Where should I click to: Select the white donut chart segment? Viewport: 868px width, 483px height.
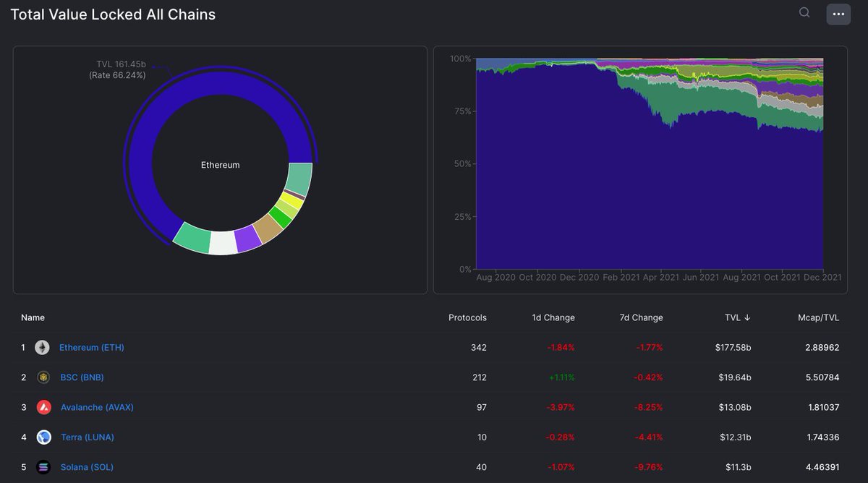[x=222, y=243]
